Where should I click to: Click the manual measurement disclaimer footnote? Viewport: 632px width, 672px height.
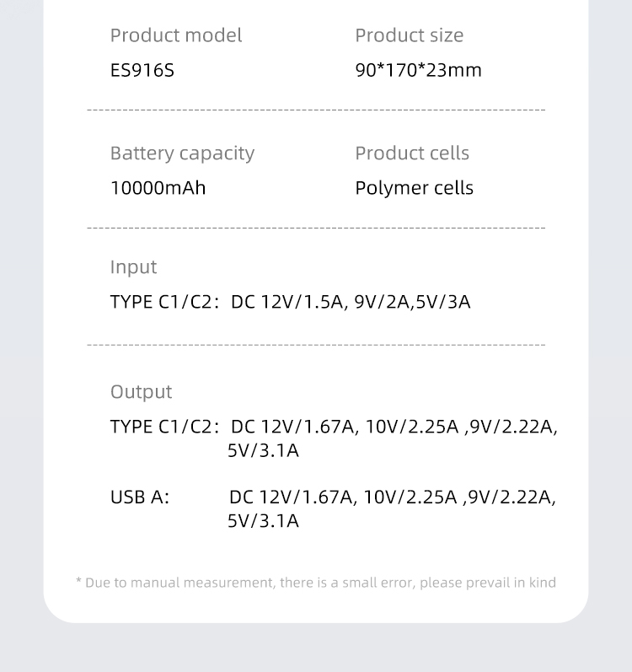[x=316, y=583]
